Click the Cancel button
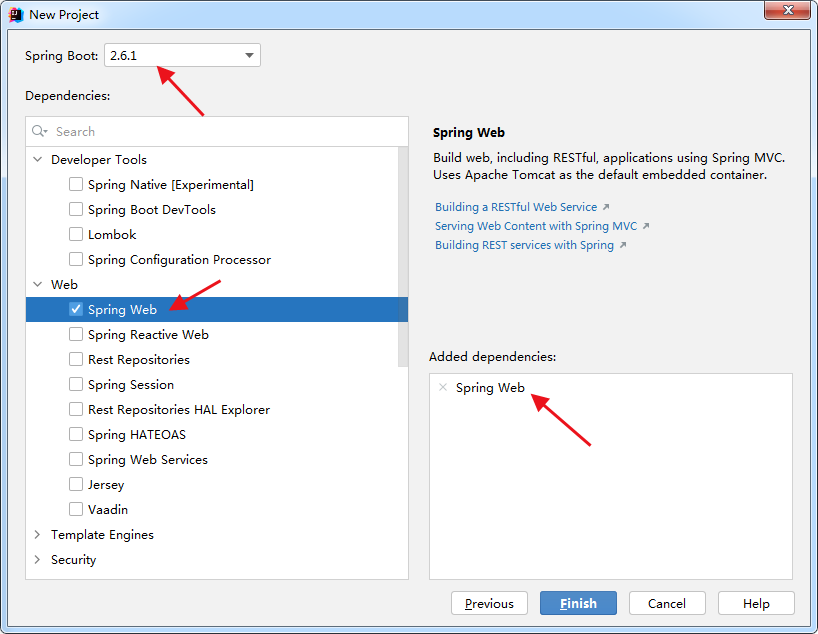 pyautogui.click(x=667, y=603)
